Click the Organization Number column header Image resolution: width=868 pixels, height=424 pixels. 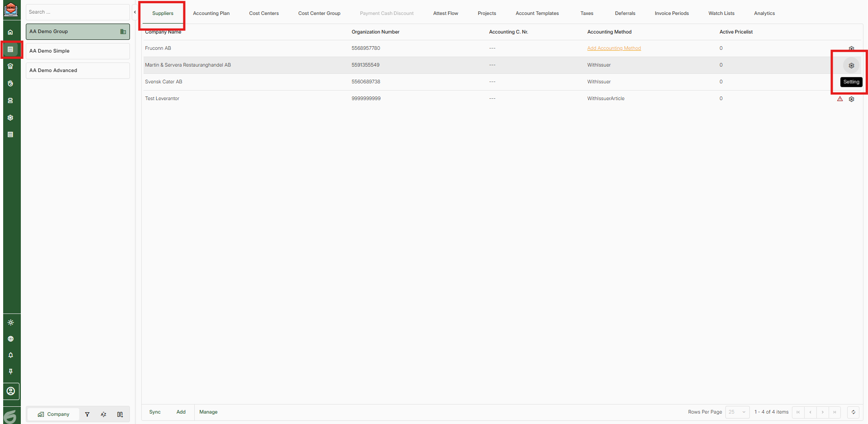[x=375, y=32]
